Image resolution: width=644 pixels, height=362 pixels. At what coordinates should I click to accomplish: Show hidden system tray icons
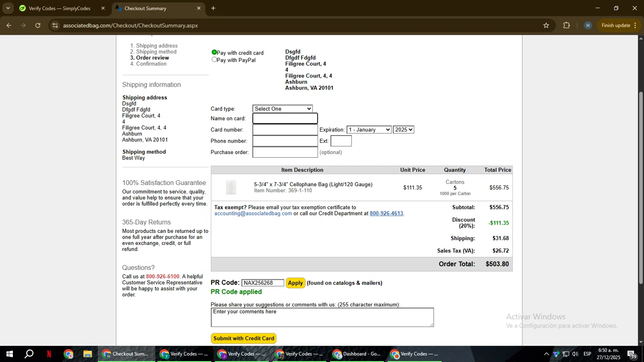pos(546,354)
